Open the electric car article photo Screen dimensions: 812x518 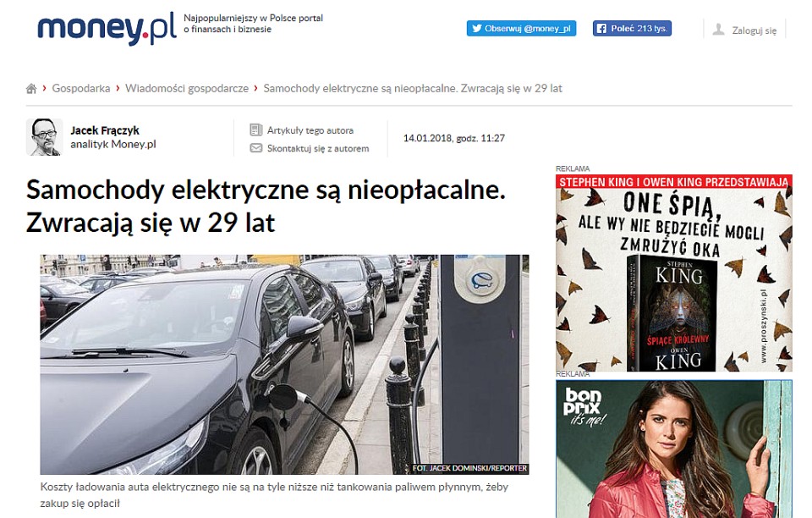pos(284,364)
